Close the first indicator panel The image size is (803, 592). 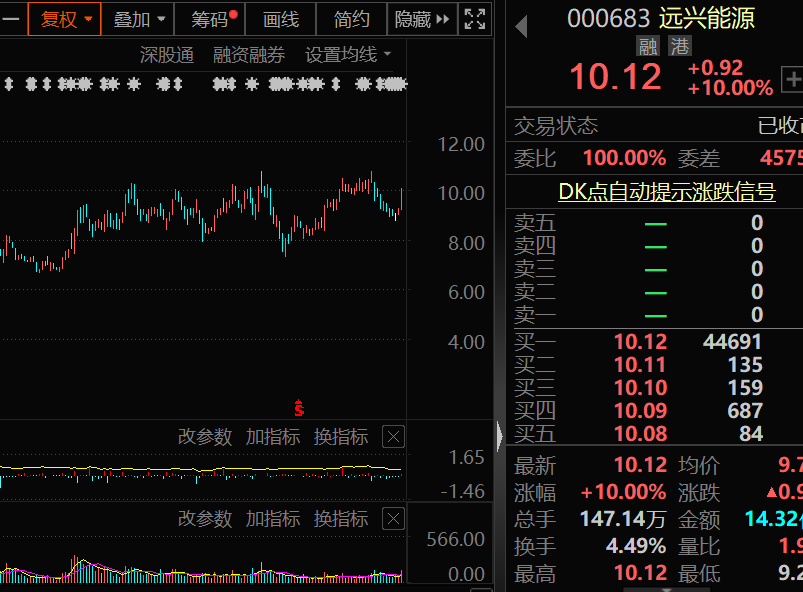[394, 437]
